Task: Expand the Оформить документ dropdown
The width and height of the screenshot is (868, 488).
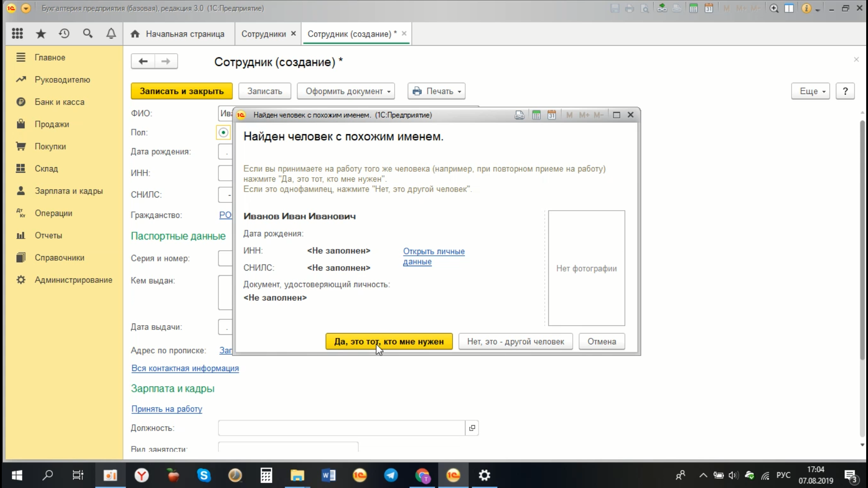Action: pos(346,91)
